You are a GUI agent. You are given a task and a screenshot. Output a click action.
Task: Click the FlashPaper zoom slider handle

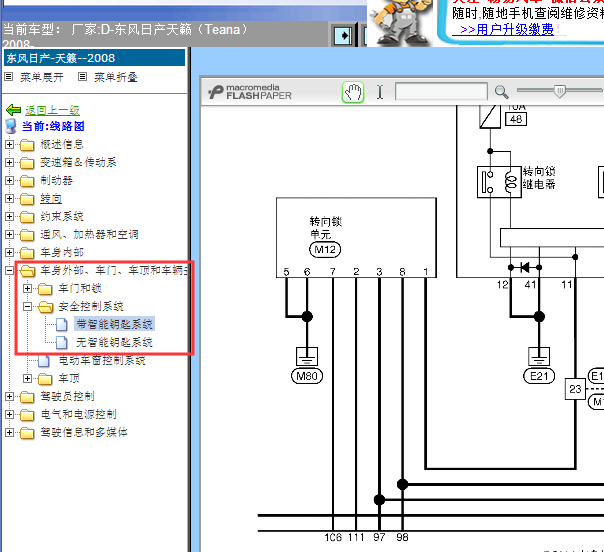pos(560,91)
